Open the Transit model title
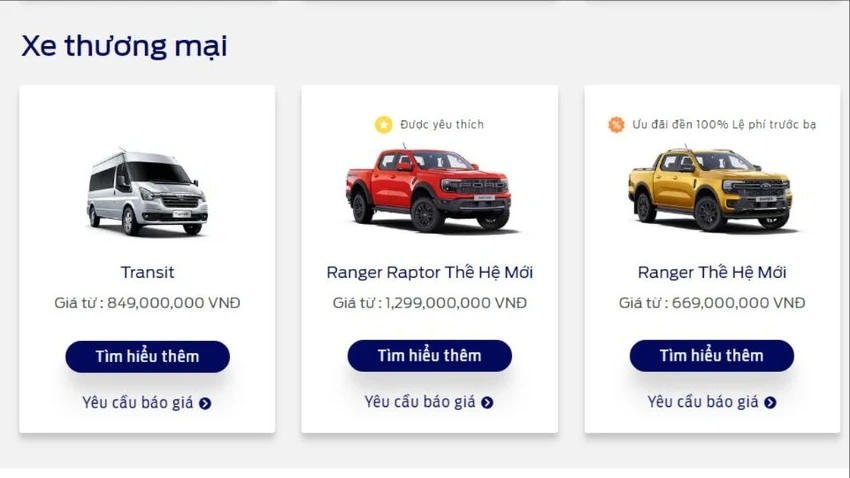 tap(147, 272)
